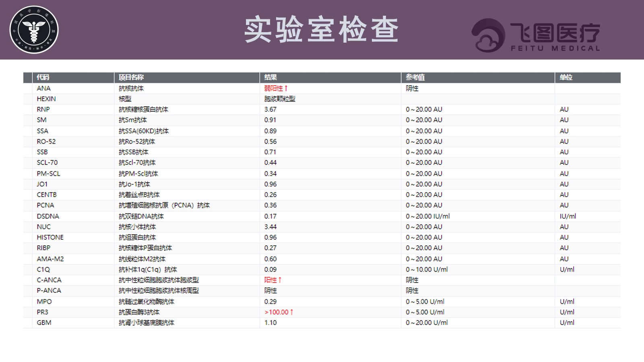The height and width of the screenshot is (362, 644).
Task: Click the P-ANCA code cell
Action: point(49,290)
